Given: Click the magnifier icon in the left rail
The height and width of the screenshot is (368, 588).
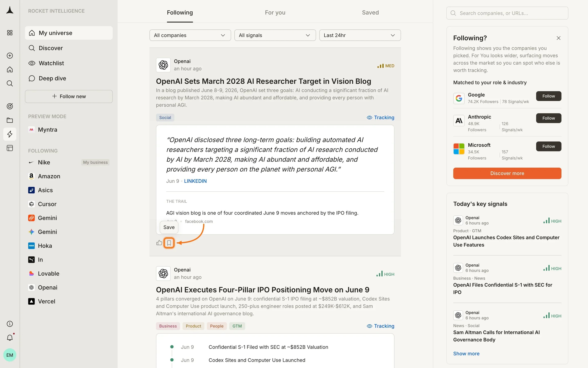Looking at the screenshot, I should pos(10,83).
